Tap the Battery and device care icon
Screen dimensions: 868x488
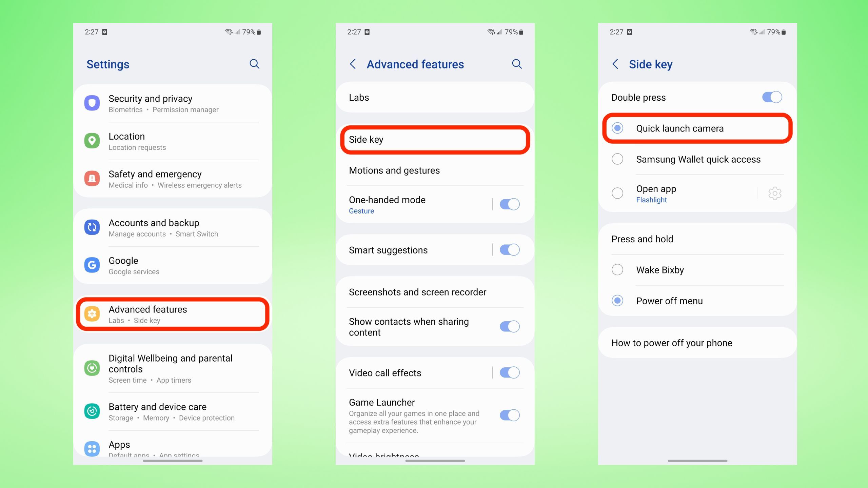93,408
